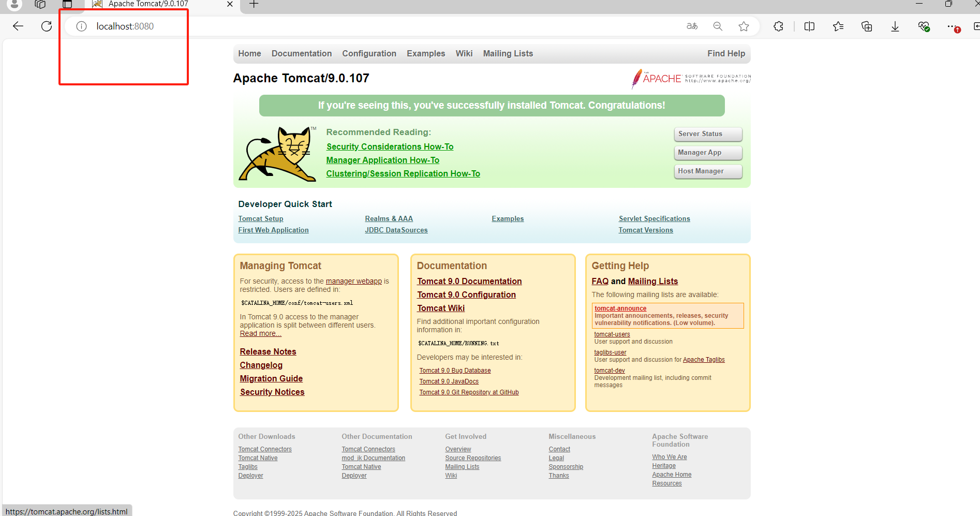Open the Apache Taglibs link

[704, 360]
